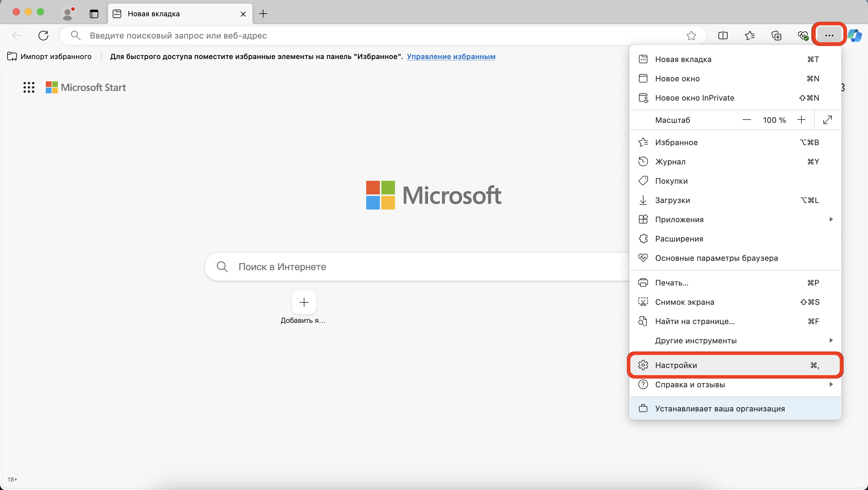Viewport: 868px width, 490px height.
Task: Open Покупки menu entry
Action: tap(735, 181)
